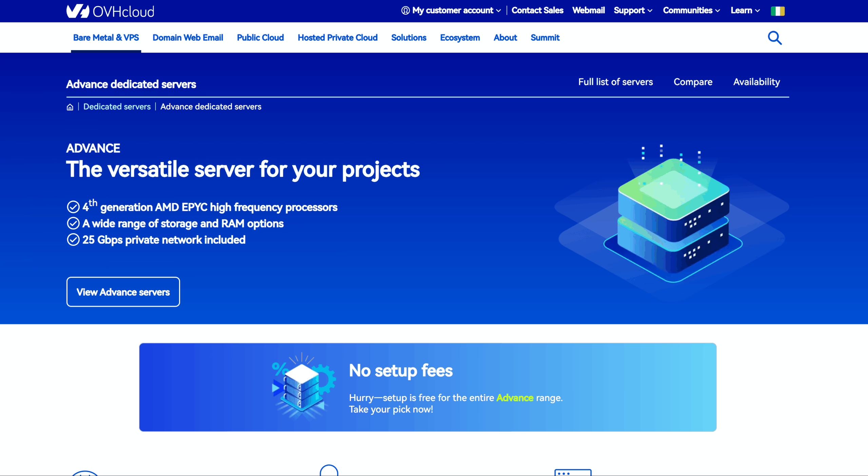Screen dimensions: 868x476
Task: Click the AMD EPYC processors feature line
Action: (x=210, y=206)
